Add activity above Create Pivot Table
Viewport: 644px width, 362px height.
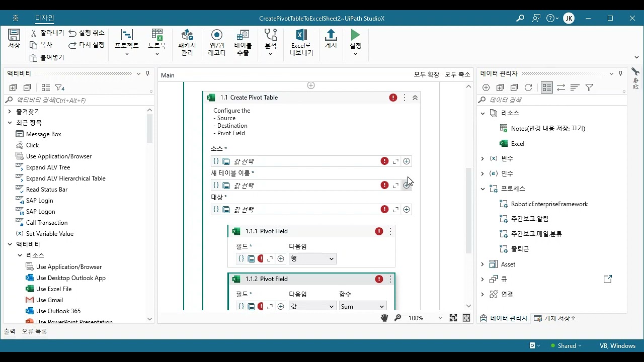click(x=311, y=85)
